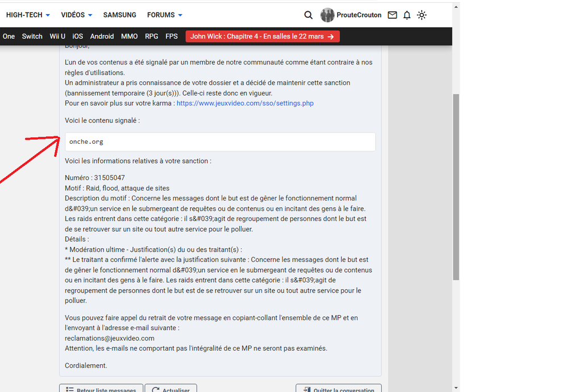Open the jeuxvideo.com settings.php karma link
582x392 pixels.
tap(245, 103)
